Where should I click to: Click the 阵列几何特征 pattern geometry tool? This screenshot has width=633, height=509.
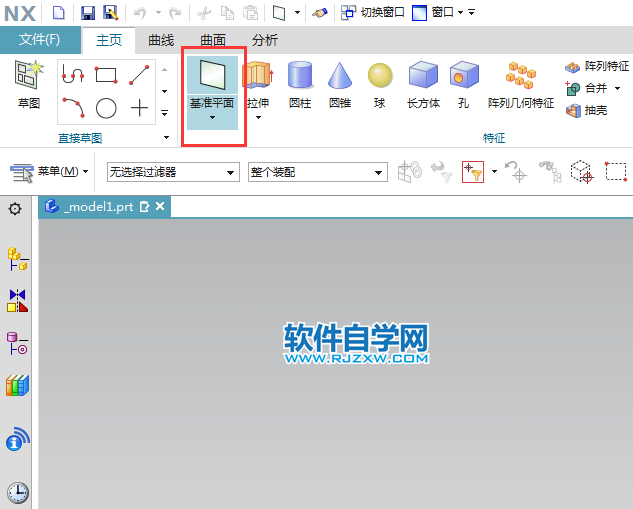(521, 85)
